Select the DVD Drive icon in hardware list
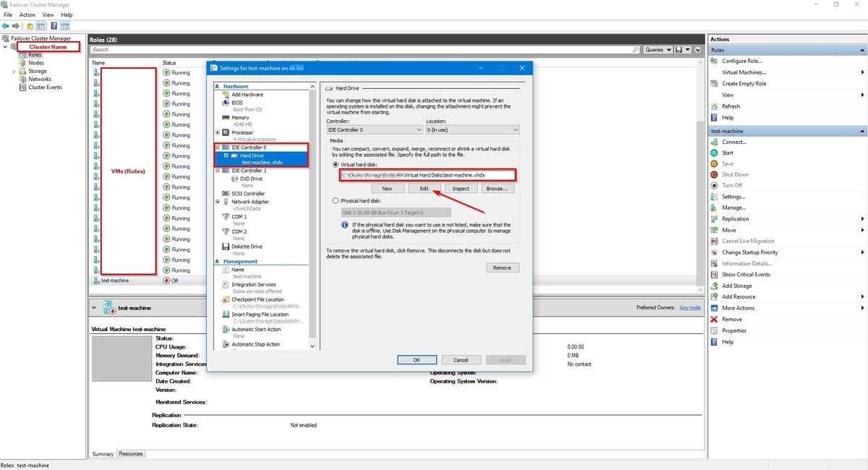 coord(235,179)
